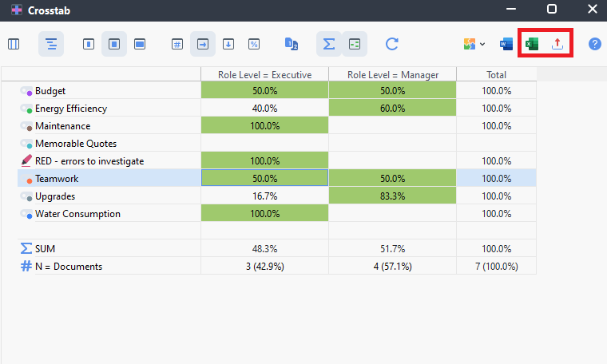The width and height of the screenshot is (607, 364).
Task: Click Maintenance Executive cell 100.0%
Action: (x=265, y=126)
